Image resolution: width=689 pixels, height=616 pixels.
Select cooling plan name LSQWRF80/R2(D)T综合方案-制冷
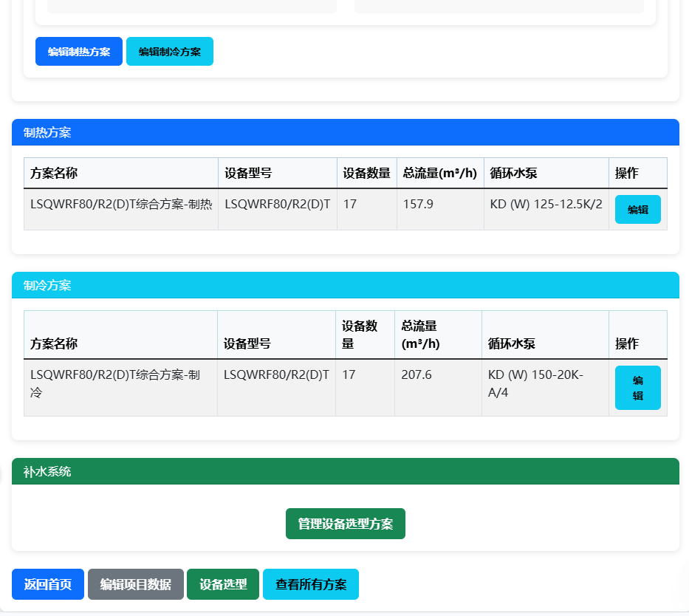115,383
